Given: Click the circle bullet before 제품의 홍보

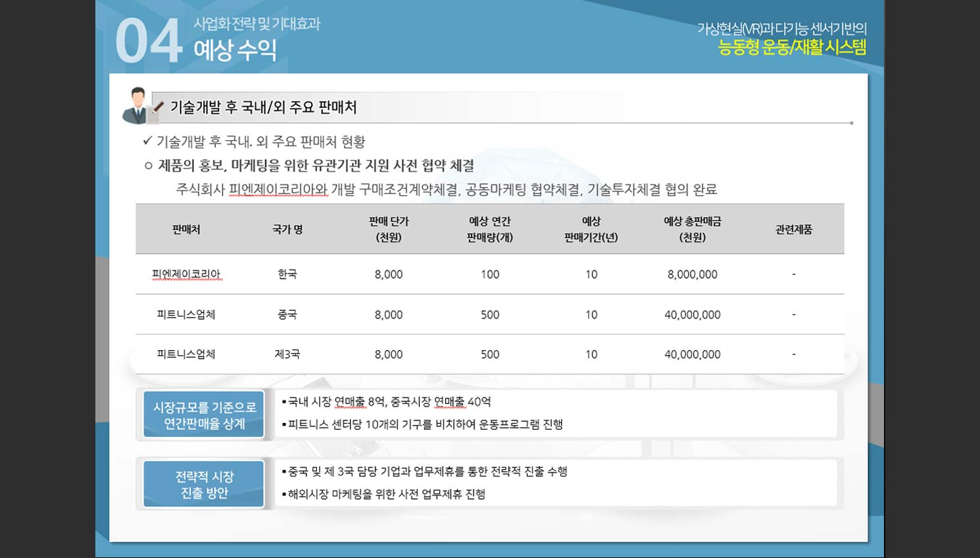Looking at the screenshot, I should click(x=149, y=166).
